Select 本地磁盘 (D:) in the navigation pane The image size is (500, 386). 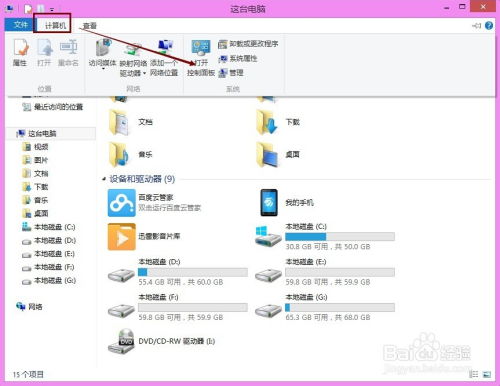click(x=49, y=240)
